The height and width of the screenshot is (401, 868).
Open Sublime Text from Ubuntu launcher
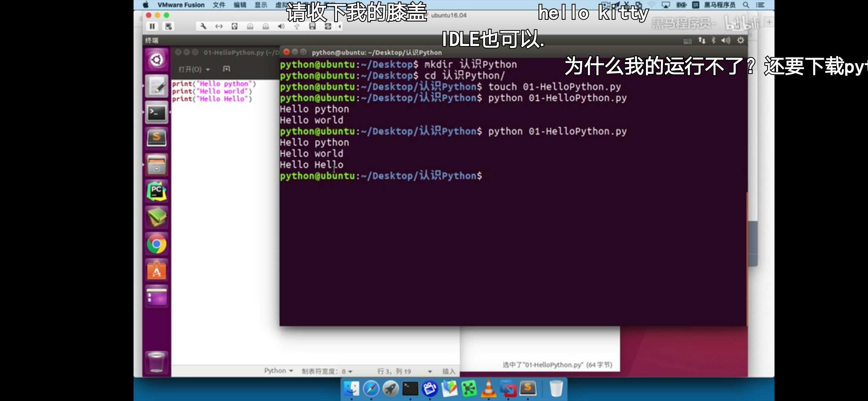[x=157, y=138]
